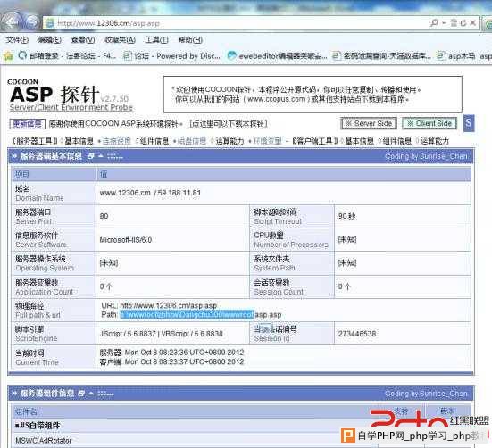
Task: Click the Script Timeout value 90 秒
Action: (346, 216)
